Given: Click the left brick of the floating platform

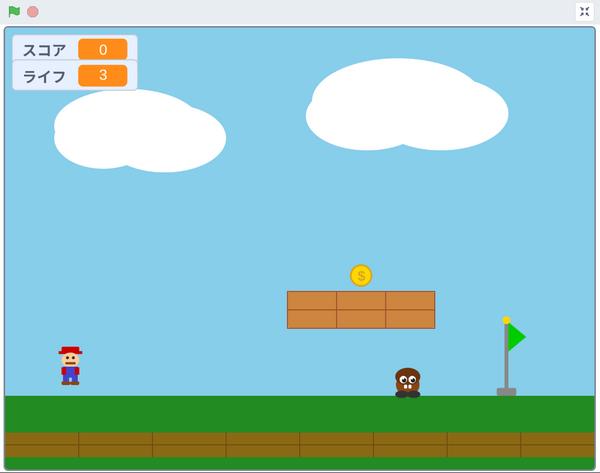Looking at the screenshot, I should 311,310.
